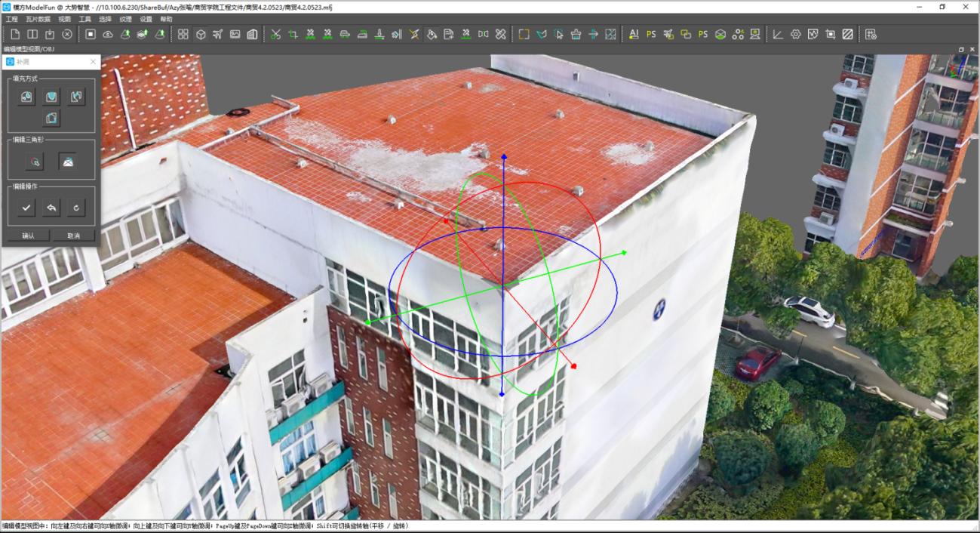Click the basket icon in the toolbar
980x533 pixels.
576,34
